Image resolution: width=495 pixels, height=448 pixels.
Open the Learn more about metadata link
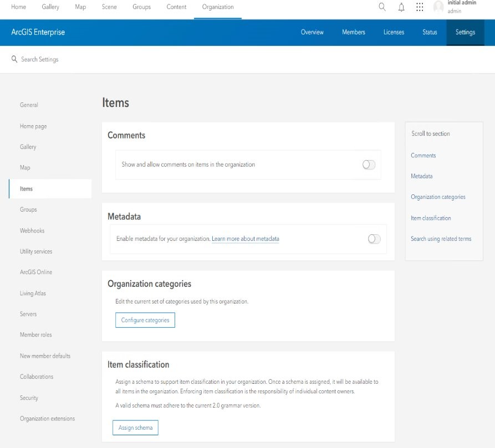pyautogui.click(x=245, y=238)
